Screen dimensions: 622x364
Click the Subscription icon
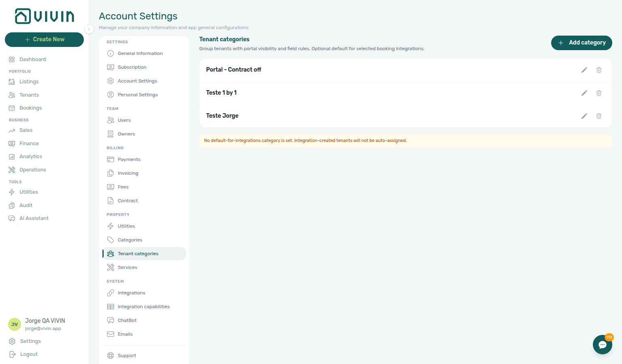pyautogui.click(x=111, y=67)
